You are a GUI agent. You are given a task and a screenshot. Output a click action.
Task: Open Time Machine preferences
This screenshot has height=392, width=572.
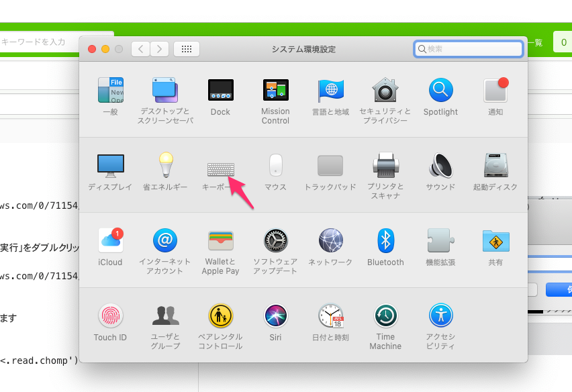coord(385,315)
